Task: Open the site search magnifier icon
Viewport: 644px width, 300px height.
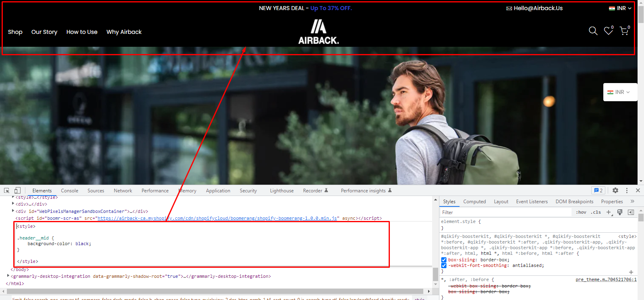Action: (593, 31)
